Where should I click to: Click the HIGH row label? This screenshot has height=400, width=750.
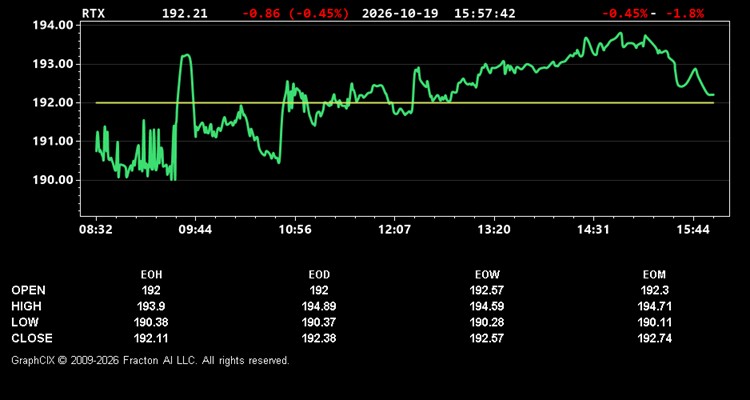(26, 306)
